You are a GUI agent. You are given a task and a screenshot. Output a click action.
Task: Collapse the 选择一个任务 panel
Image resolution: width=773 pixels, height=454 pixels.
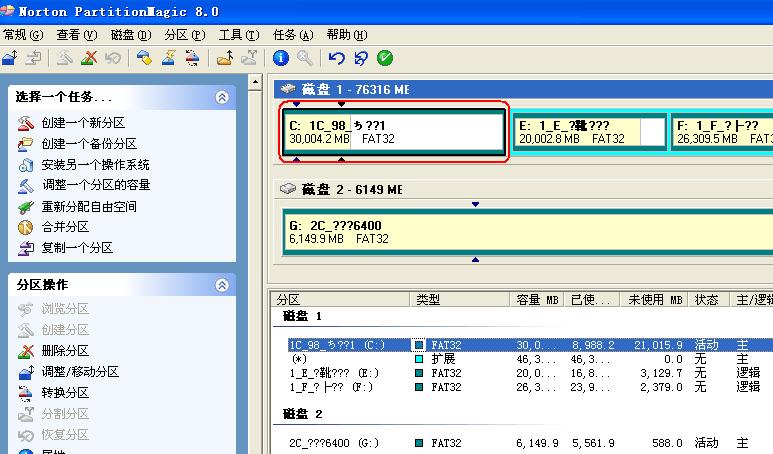[x=222, y=97]
